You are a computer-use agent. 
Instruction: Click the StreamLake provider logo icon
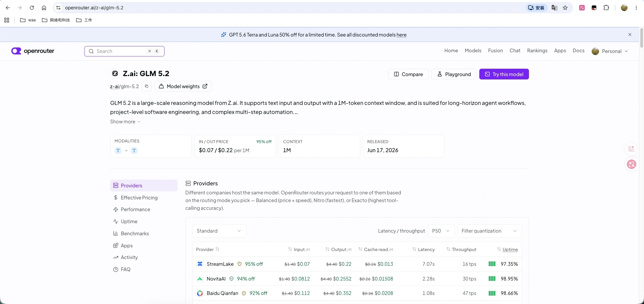click(x=200, y=264)
